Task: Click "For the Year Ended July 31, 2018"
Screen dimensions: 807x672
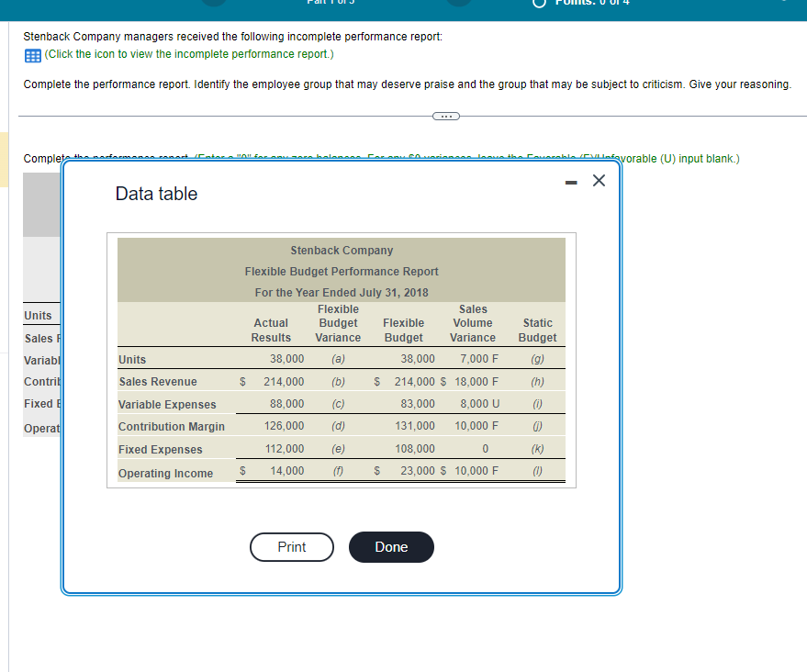Action: tap(342, 292)
